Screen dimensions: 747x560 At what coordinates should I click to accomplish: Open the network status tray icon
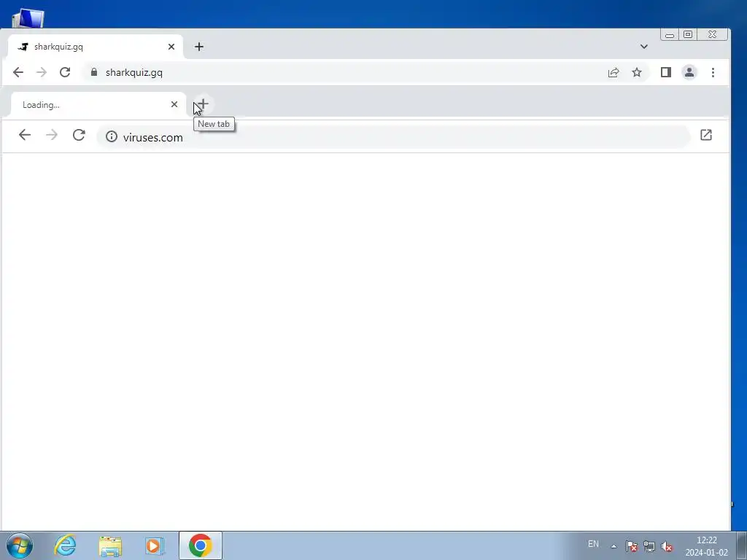(649, 546)
